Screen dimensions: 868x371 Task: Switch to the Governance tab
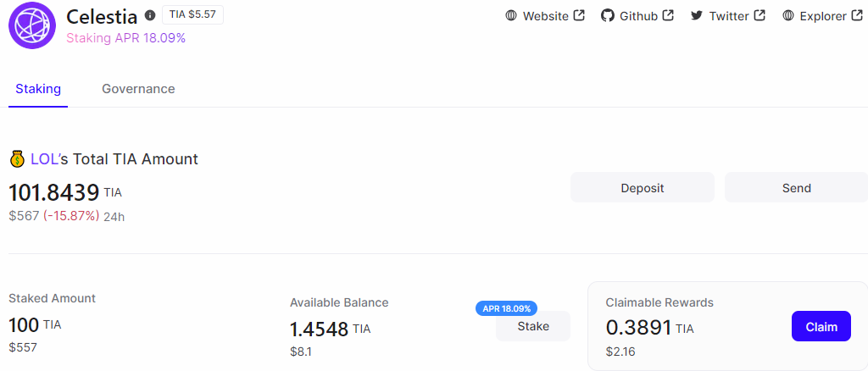[x=138, y=88]
